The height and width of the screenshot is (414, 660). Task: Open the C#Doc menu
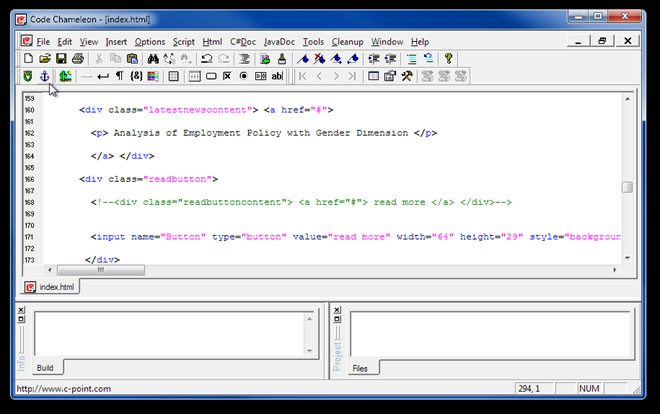pos(243,42)
